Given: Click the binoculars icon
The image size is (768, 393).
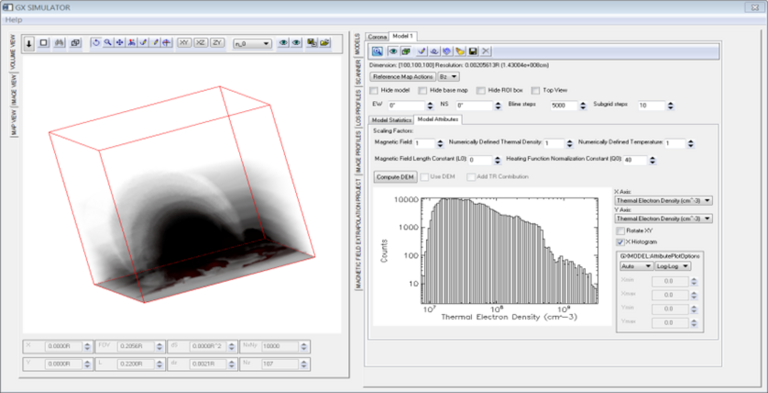Looking at the screenshot, I should tap(59, 43).
